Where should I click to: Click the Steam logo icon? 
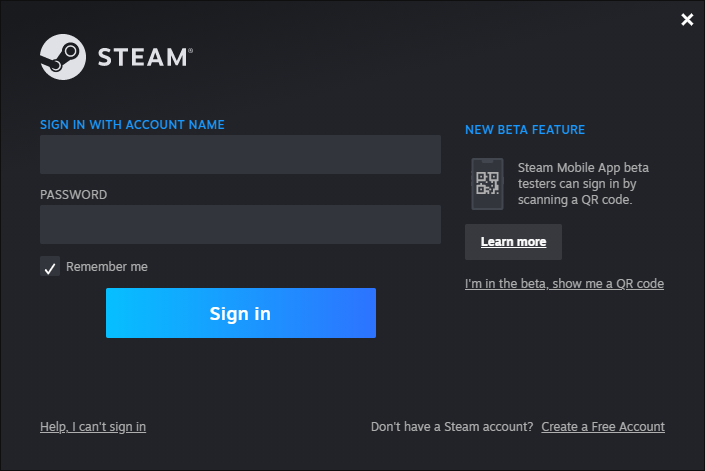(63, 57)
